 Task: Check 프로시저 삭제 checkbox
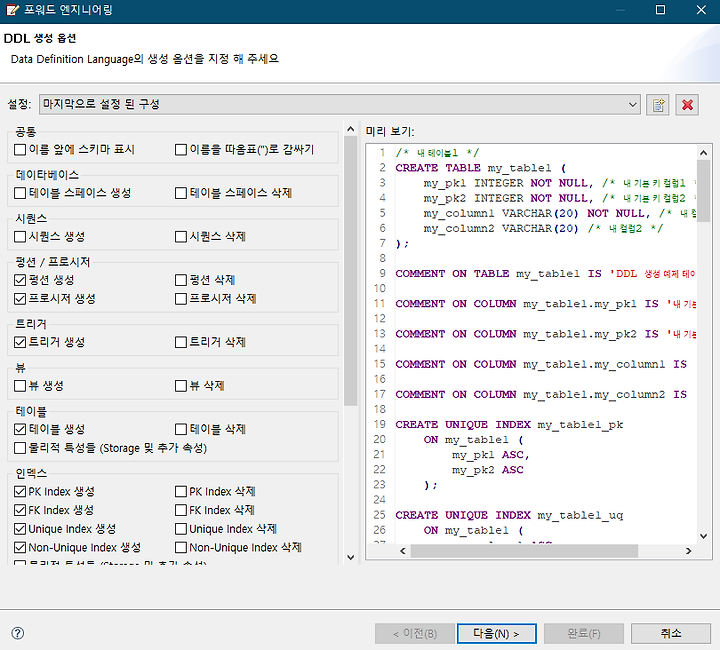pyautogui.click(x=181, y=299)
